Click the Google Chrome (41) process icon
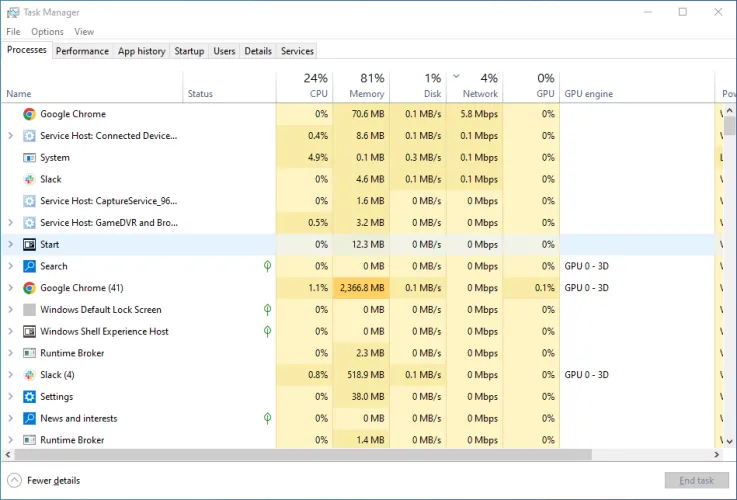Viewport: 737px width, 500px height. (29, 288)
